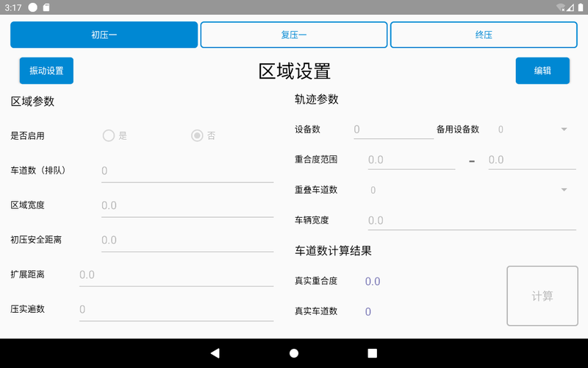
Task: Switch to the 终压 tab
Action: (x=484, y=35)
